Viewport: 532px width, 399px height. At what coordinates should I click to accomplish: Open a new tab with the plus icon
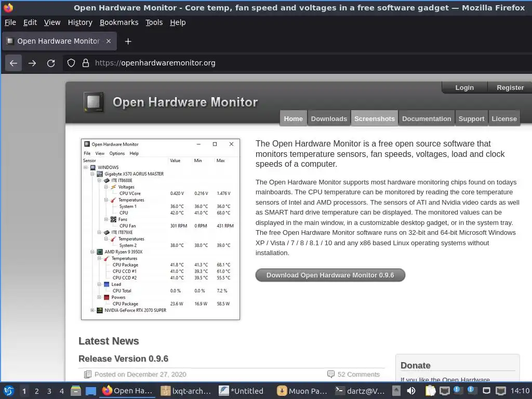pyautogui.click(x=128, y=42)
